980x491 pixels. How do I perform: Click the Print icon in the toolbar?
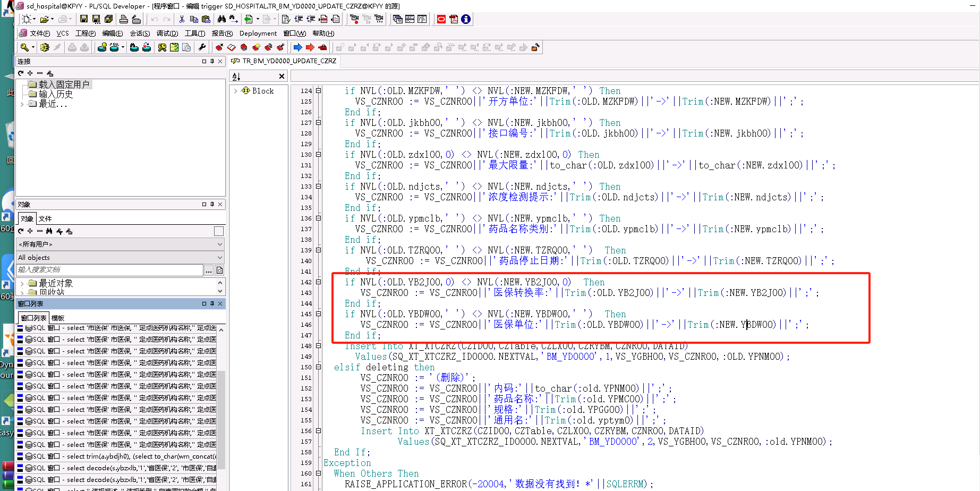point(123,19)
